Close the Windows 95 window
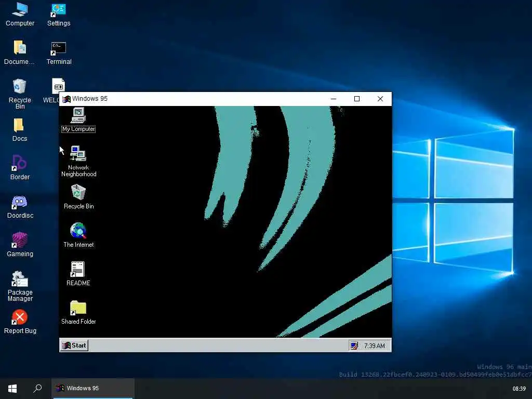This screenshot has width=532, height=399. coord(380,99)
